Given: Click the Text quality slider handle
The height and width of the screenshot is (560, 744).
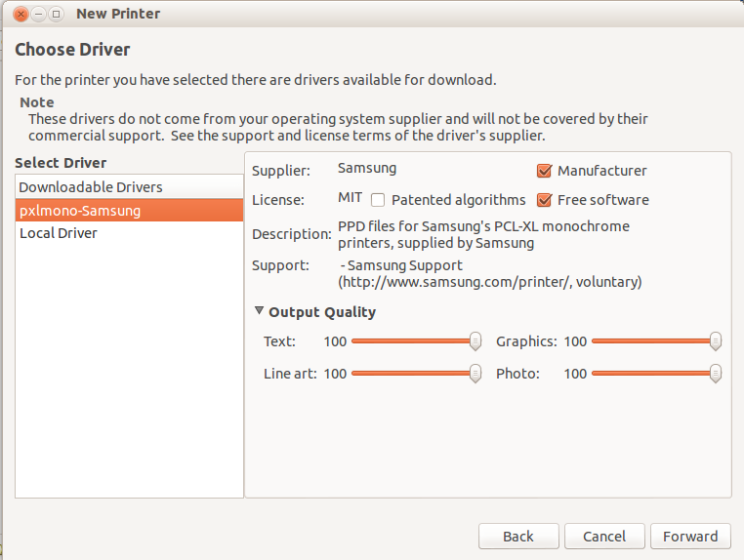Looking at the screenshot, I should (x=475, y=341).
